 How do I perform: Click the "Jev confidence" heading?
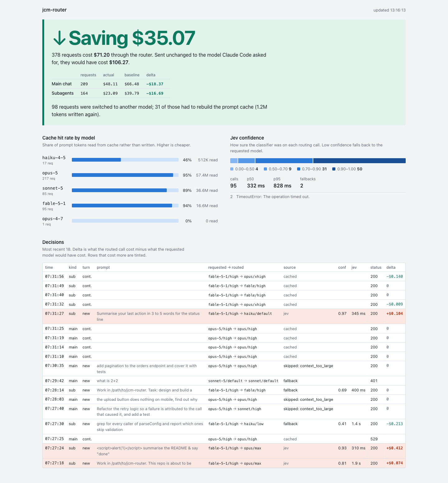click(x=247, y=138)
